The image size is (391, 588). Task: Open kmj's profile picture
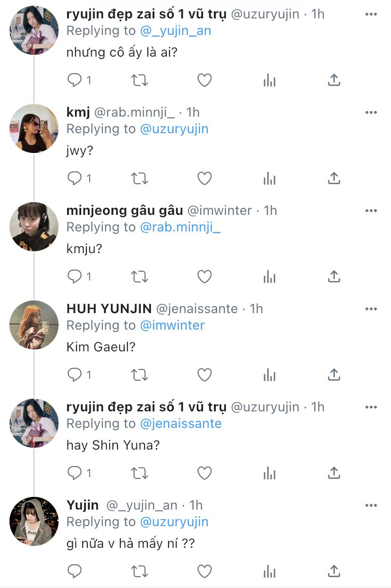pos(34,128)
